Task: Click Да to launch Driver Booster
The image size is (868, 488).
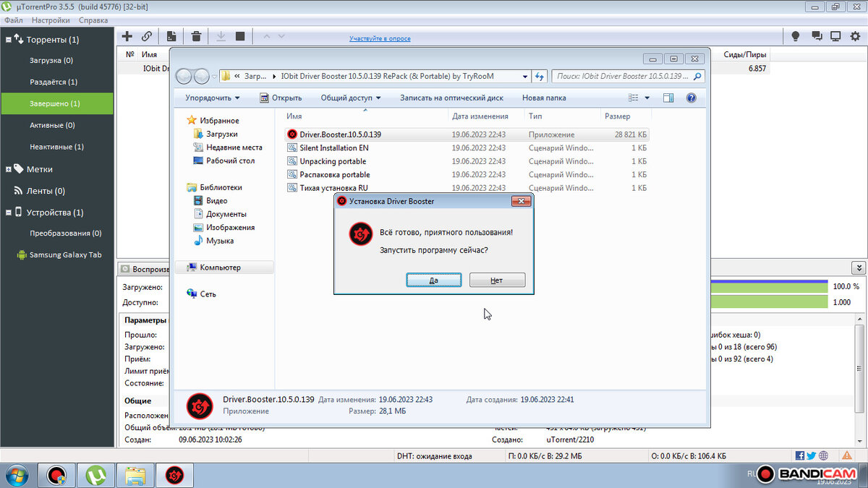Action: coord(434,280)
